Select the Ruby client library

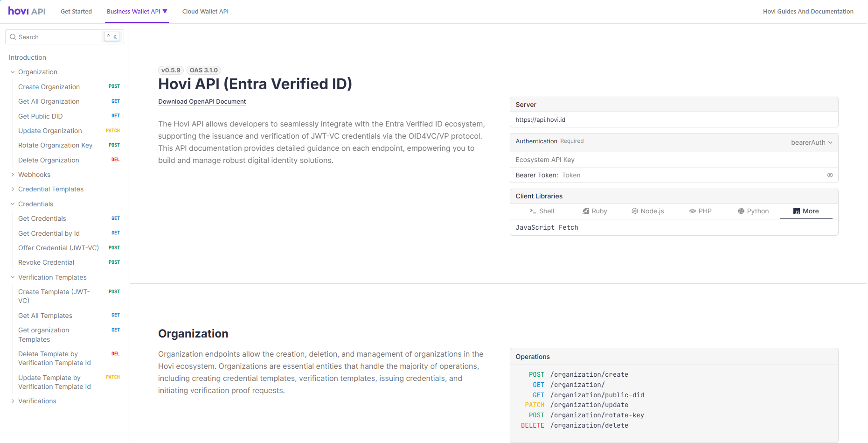coord(595,211)
